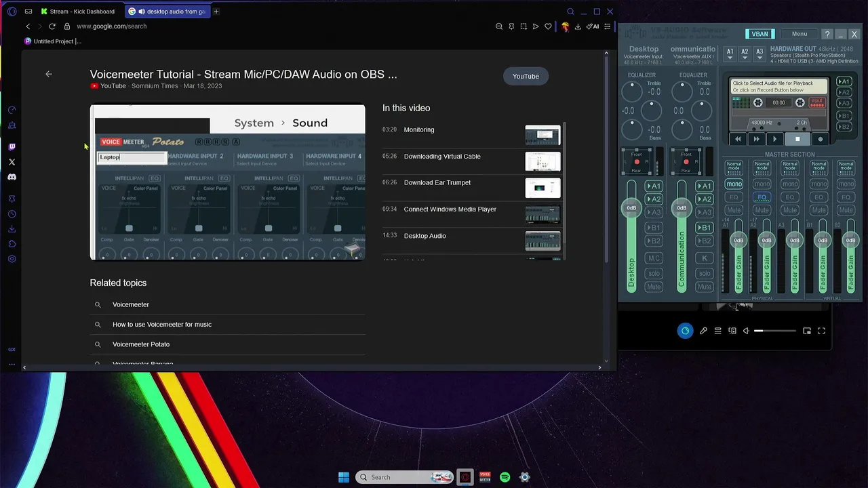Click A1 master Fader Gain knob

click(738, 240)
